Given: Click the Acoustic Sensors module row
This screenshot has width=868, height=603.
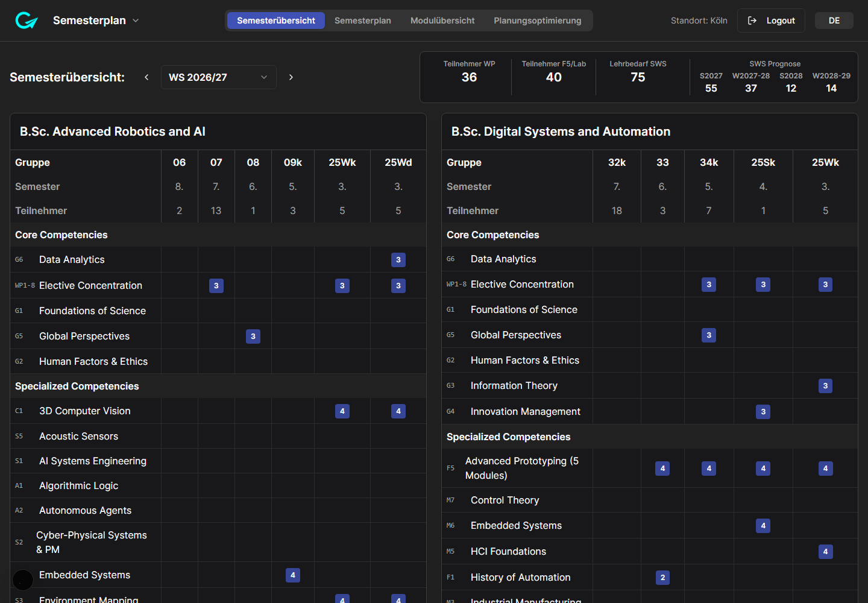Looking at the screenshot, I should tap(218, 436).
